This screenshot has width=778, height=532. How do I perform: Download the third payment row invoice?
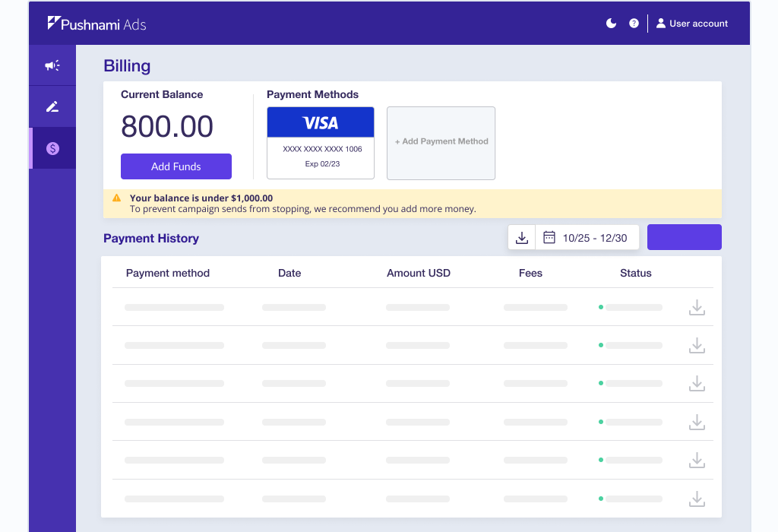point(697,384)
